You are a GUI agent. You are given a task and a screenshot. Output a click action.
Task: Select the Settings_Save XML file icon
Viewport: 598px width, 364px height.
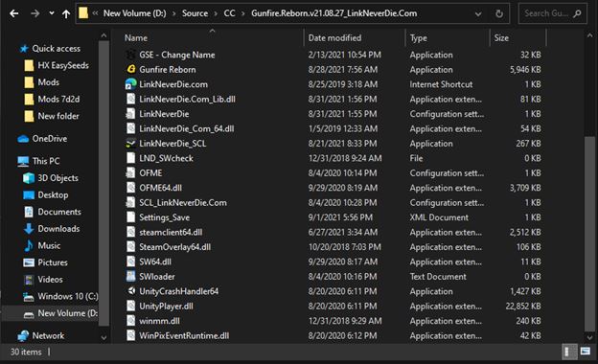point(130,217)
